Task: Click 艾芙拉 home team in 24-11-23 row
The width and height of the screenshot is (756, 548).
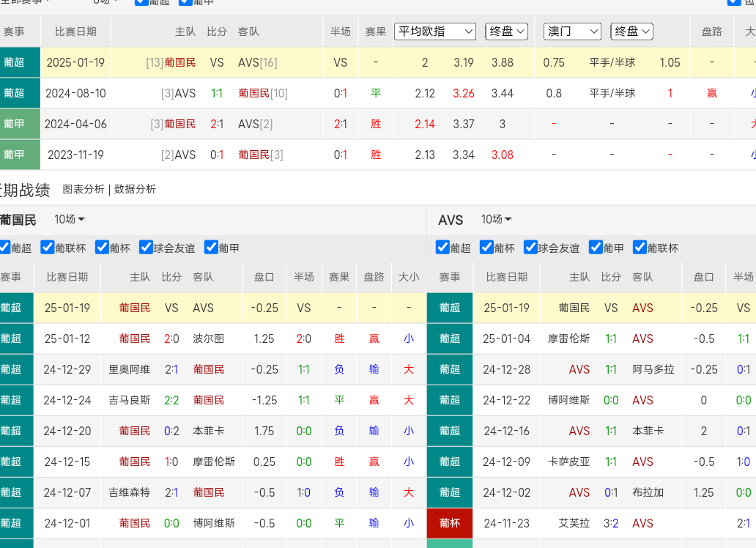Action: pyautogui.click(x=574, y=523)
